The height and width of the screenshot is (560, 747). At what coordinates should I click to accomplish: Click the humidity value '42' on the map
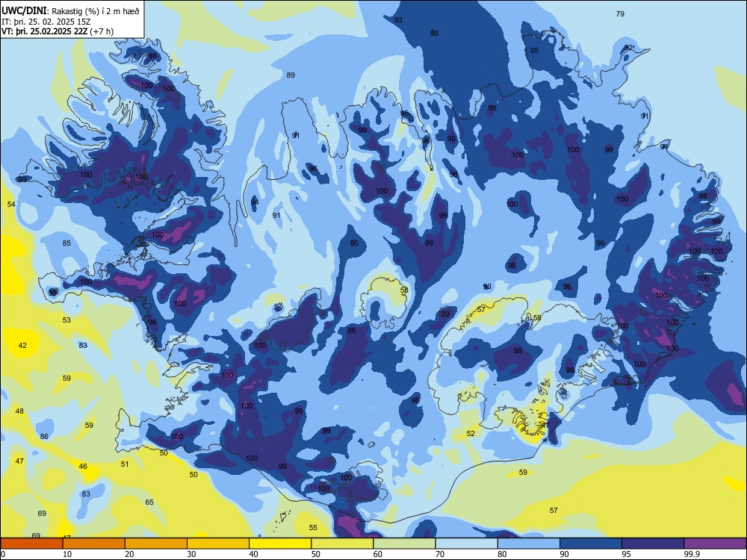tap(22, 345)
